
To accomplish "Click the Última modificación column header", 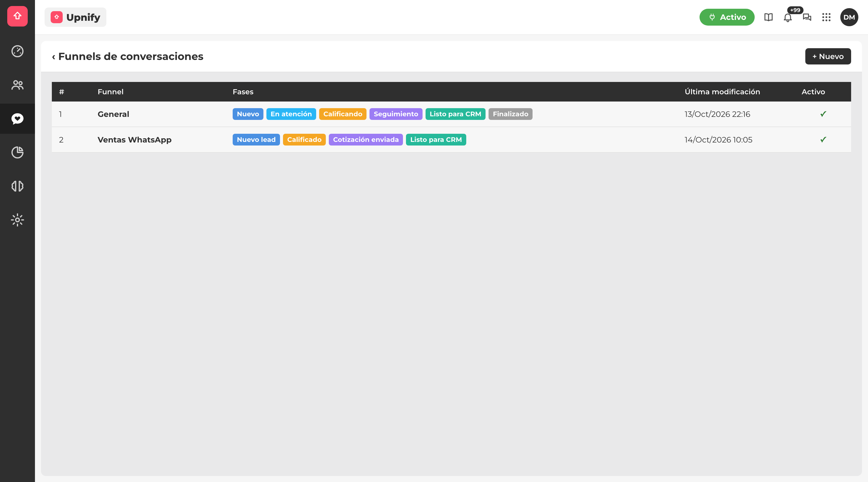I will (x=722, y=92).
